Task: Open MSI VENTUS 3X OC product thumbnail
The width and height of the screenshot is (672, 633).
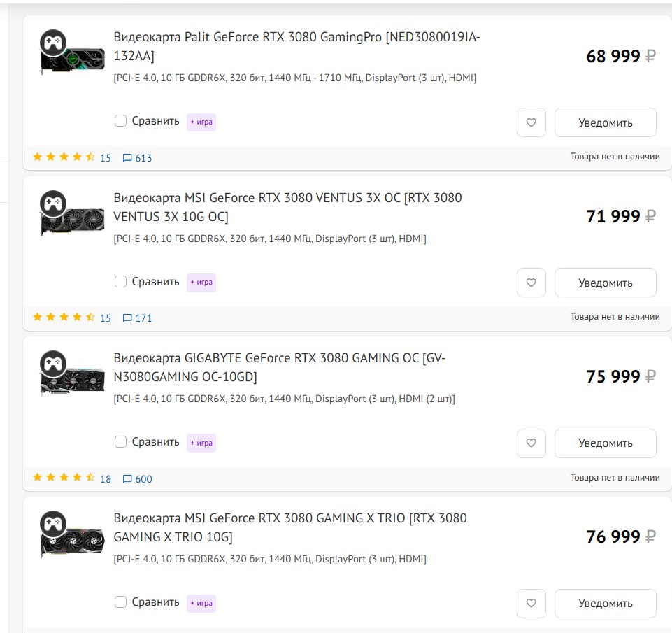Action: [72, 213]
